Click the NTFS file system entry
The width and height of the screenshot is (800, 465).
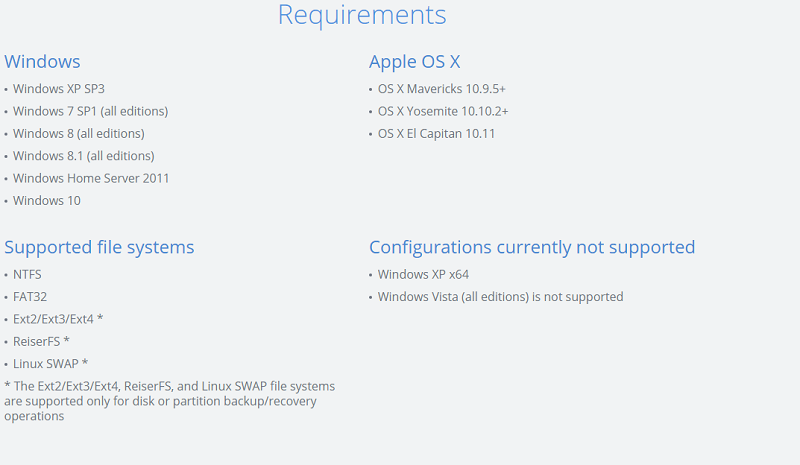tap(27, 275)
